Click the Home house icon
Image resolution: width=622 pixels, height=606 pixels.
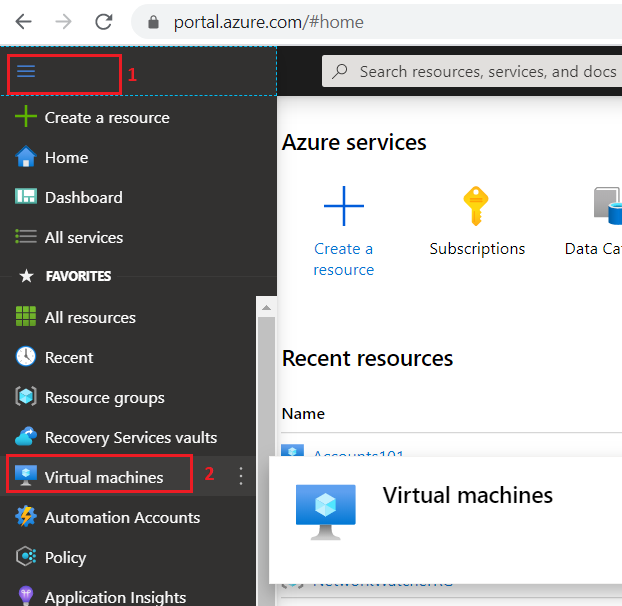[26, 157]
